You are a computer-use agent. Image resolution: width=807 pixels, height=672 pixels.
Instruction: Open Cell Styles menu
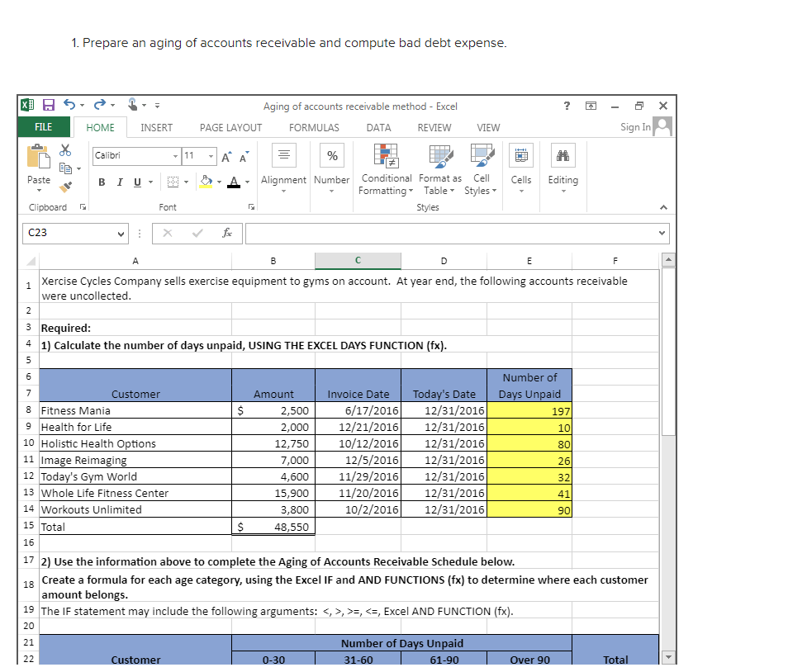(x=481, y=170)
